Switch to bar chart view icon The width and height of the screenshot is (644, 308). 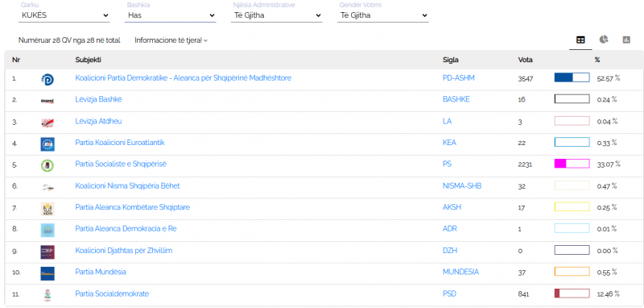pos(626,40)
